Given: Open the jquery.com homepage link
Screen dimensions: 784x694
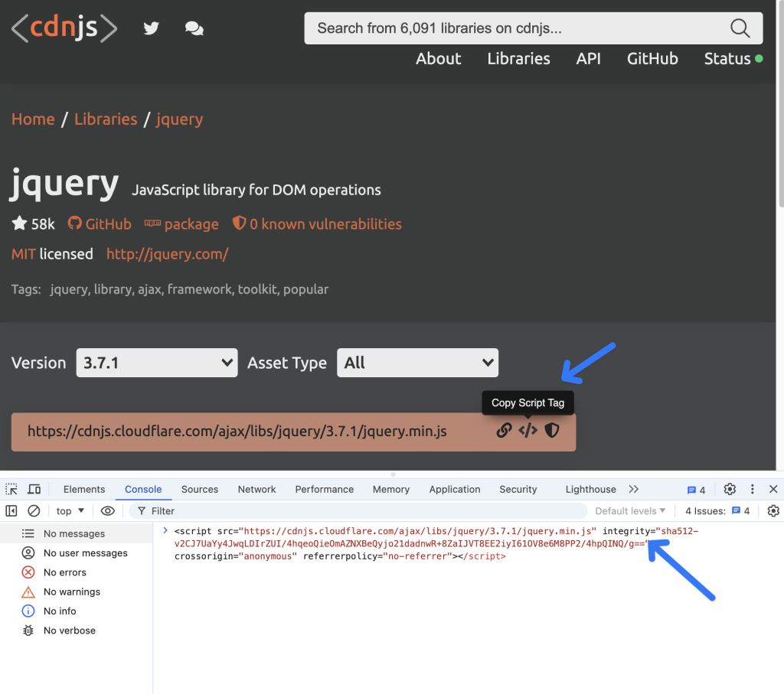Looking at the screenshot, I should tap(167, 254).
